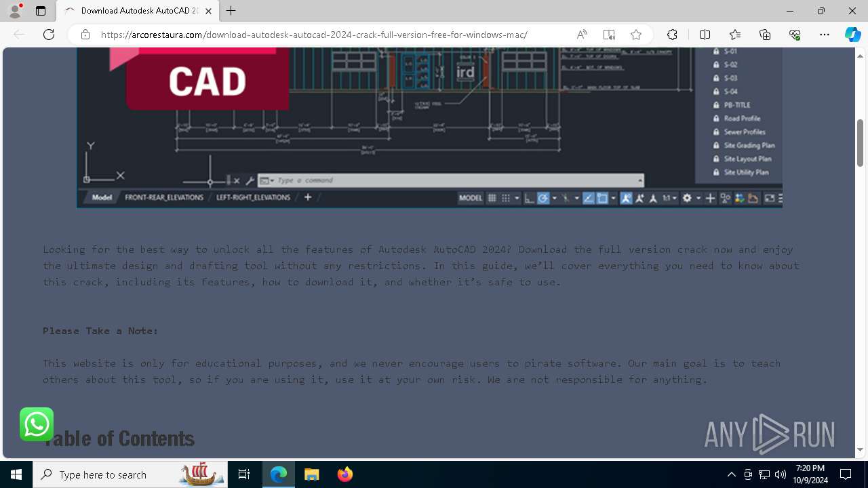Show hidden system tray icons
This screenshot has width=868, height=488.
point(731,474)
